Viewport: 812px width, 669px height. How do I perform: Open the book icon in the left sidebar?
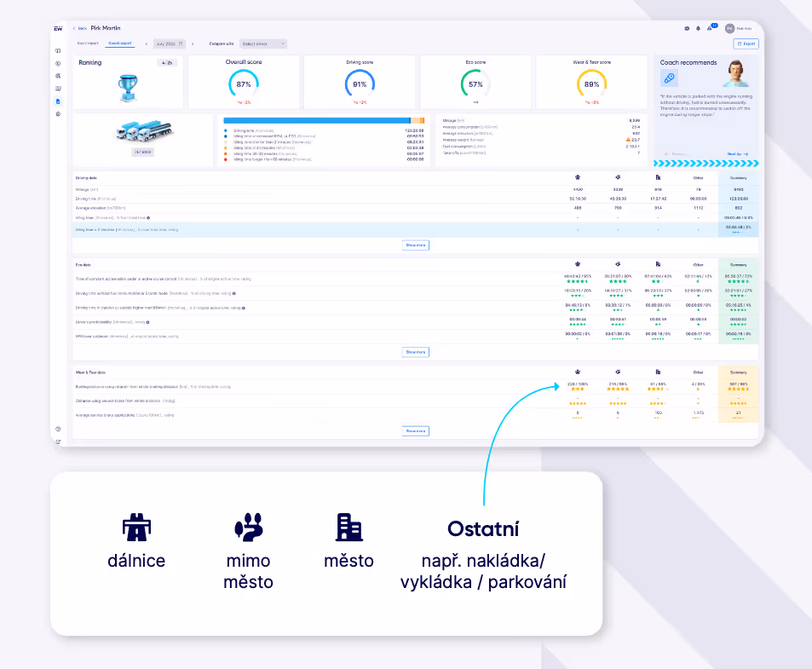(58, 51)
